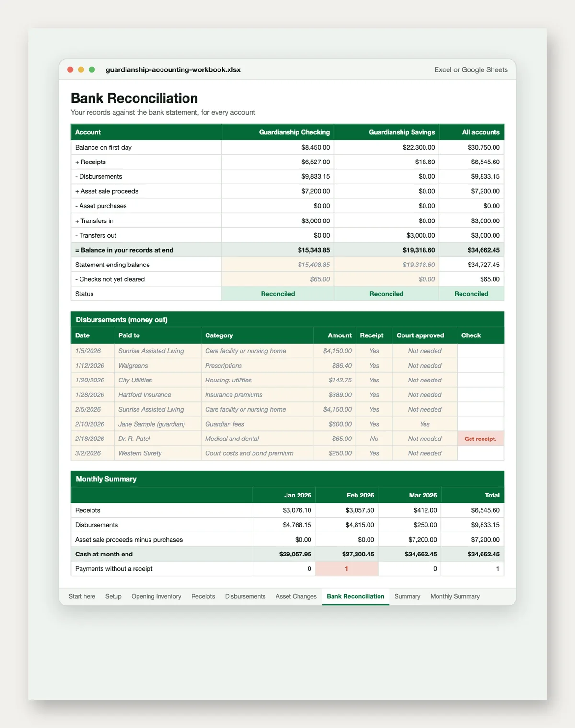
Task: Open the Summary sheet tab
Action: pyautogui.click(x=407, y=596)
